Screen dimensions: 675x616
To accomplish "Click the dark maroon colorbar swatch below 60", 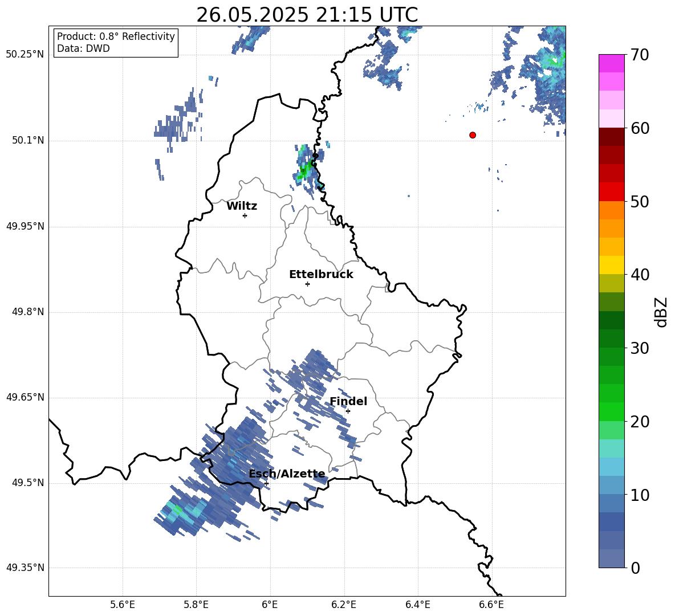I will coord(611,136).
